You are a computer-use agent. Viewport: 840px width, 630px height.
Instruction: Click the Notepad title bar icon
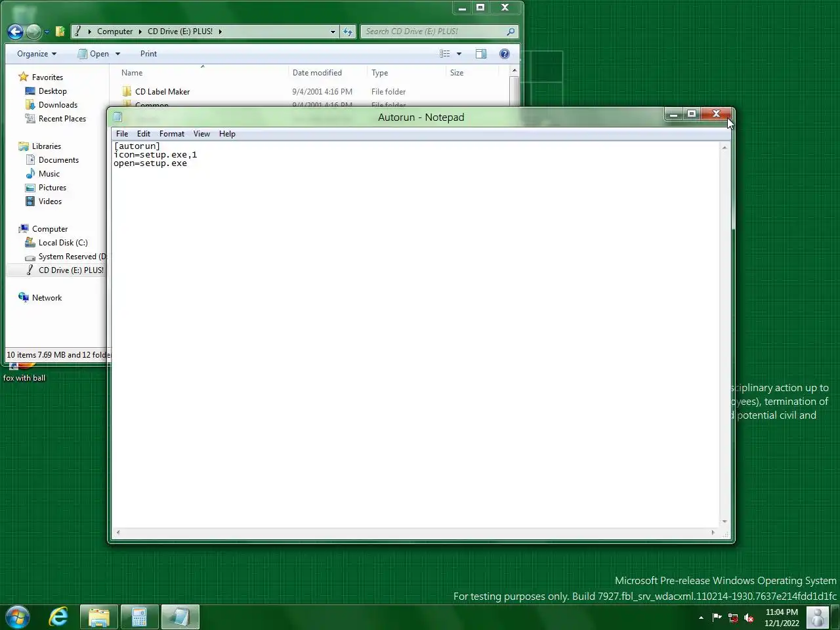click(x=118, y=117)
